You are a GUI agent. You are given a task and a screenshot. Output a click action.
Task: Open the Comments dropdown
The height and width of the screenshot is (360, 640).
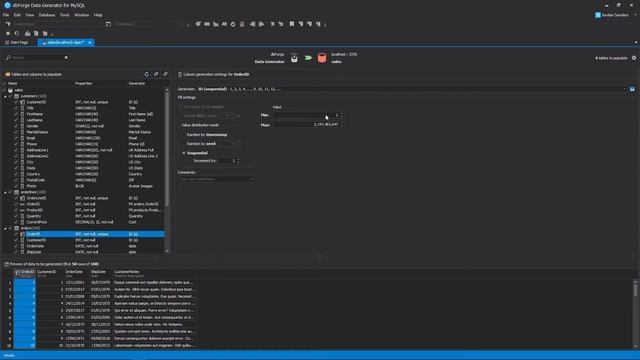[x=251, y=179]
